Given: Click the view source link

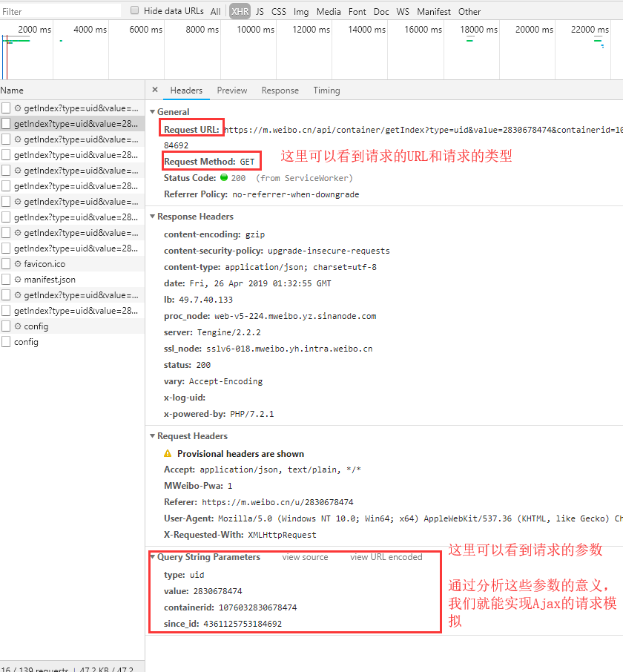Looking at the screenshot, I should click(x=305, y=557).
